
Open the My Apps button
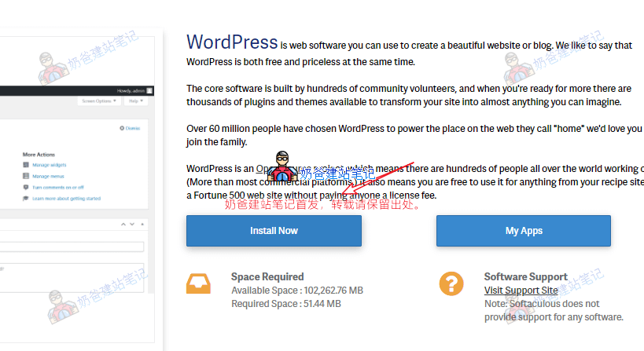tap(524, 231)
